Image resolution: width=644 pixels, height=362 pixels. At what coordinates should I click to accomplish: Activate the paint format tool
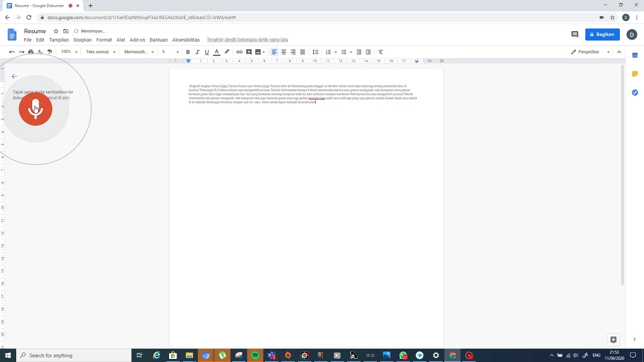(49, 52)
